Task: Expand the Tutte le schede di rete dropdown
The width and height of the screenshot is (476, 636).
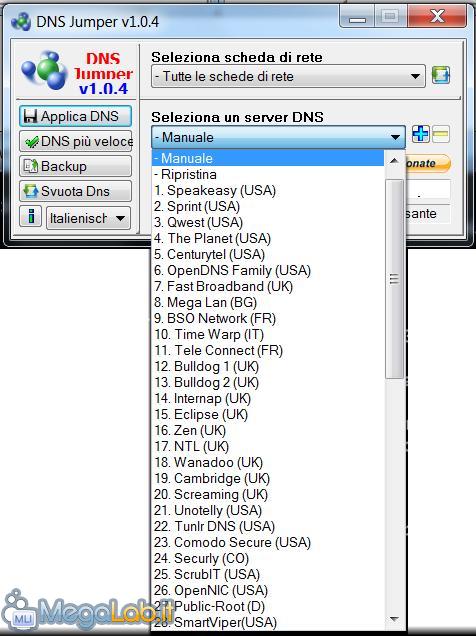Action: click(x=288, y=76)
